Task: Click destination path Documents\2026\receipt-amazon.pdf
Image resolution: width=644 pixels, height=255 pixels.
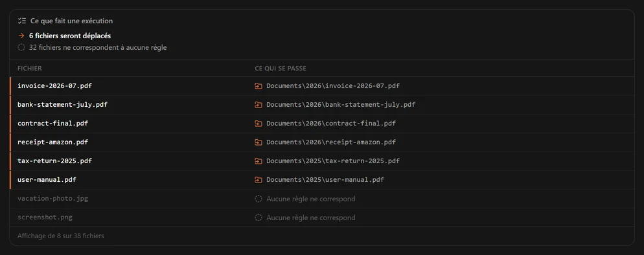Action: click(x=331, y=142)
